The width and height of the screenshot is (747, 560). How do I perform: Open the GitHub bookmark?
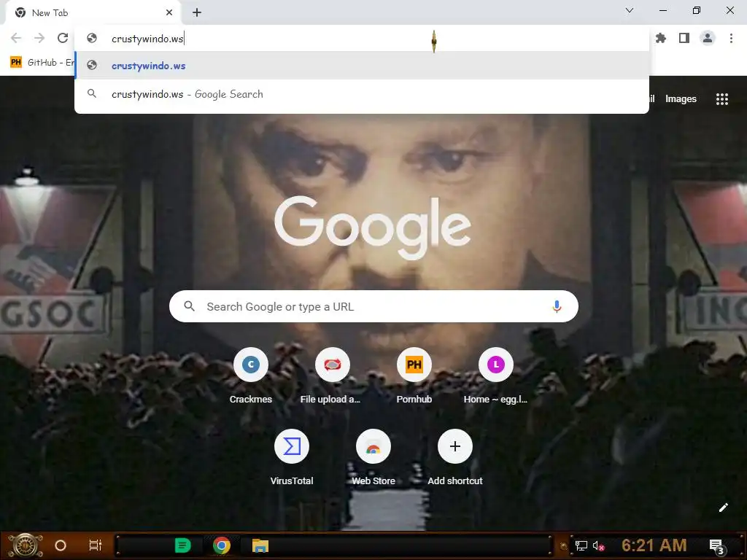pyautogui.click(x=42, y=63)
